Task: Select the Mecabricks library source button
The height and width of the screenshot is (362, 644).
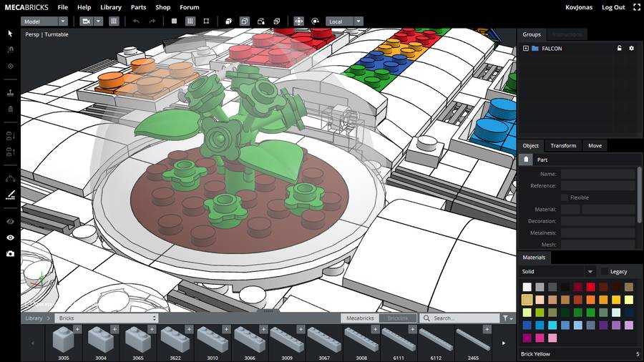Action: [x=360, y=318]
